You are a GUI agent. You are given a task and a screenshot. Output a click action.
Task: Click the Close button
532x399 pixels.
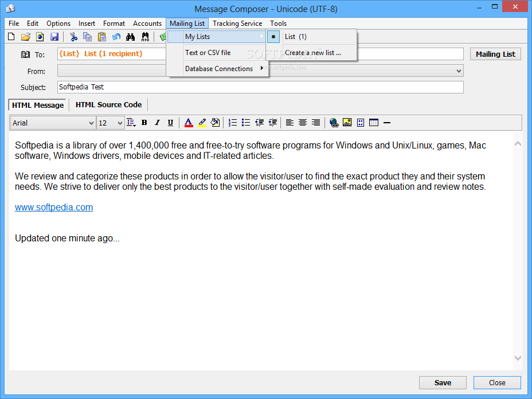[497, 383]
